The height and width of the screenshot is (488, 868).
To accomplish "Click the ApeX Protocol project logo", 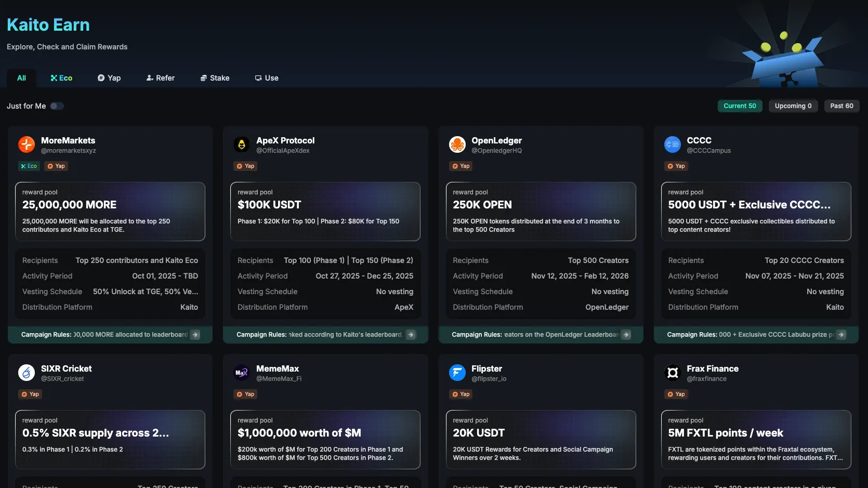I will [242, 144].
